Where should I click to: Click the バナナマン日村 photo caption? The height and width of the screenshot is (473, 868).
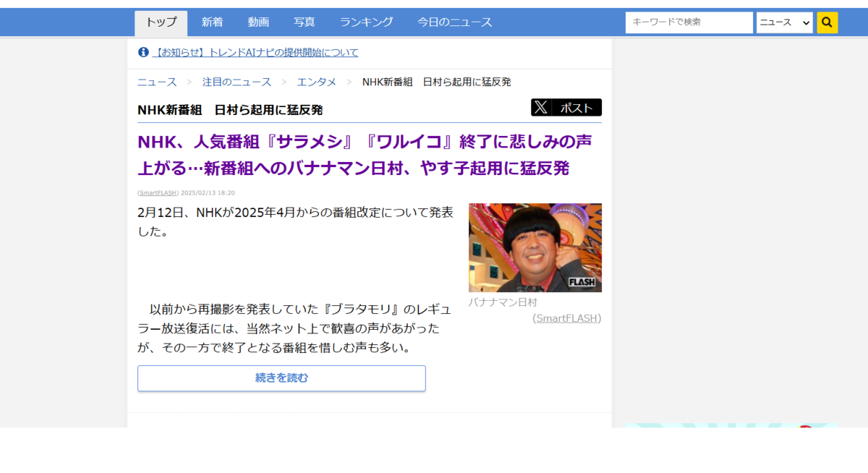click(x=503, y=302)
